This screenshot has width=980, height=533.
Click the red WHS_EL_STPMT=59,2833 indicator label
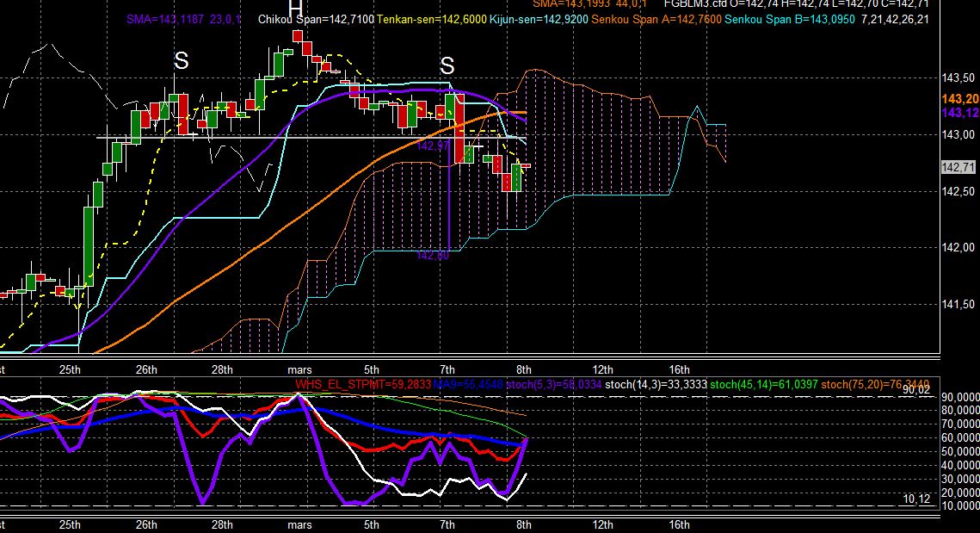coord(363,384)
